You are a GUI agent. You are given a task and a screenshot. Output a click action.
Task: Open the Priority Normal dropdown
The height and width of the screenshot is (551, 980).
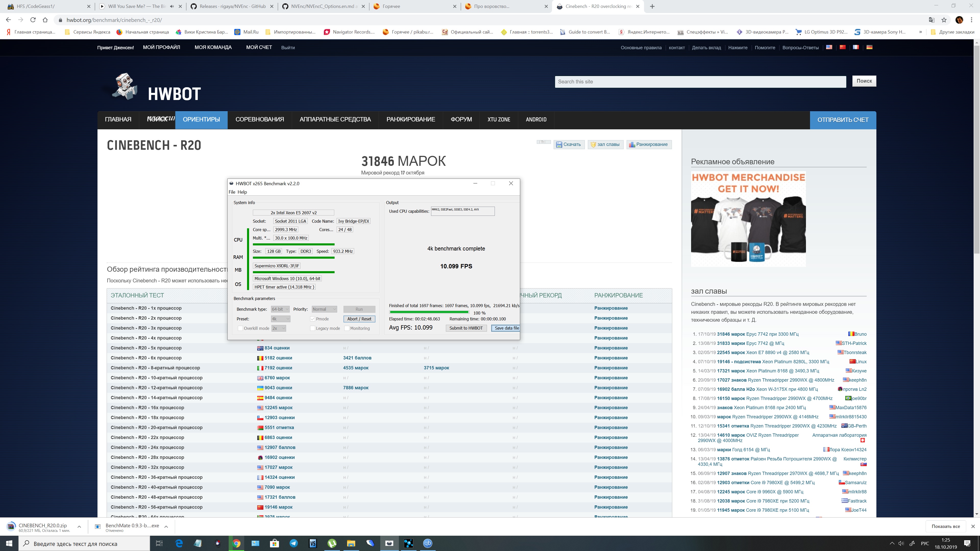pos(324,309)
